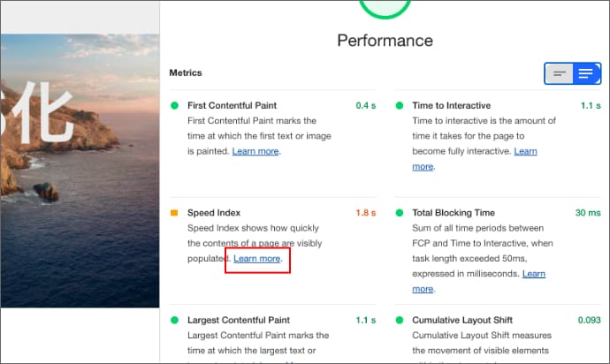This screenshot has height=364, width=610.
Task: Open Learn more link for Speed Index
Action: [x=257, y=259]
